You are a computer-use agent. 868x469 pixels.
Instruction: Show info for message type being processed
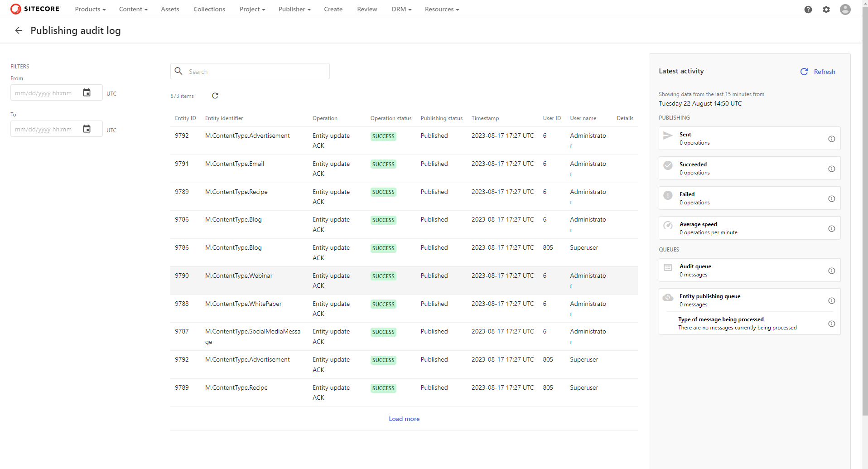point(832,324)
